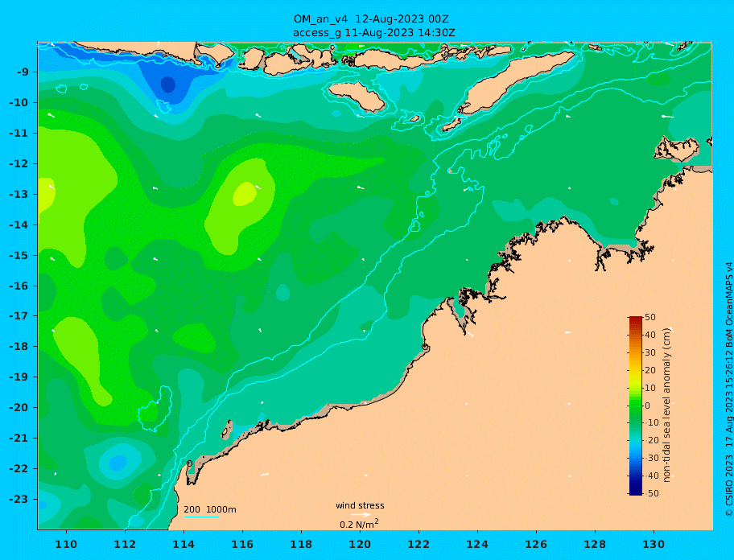
Task: Click the yellow-green high anomaly near 116E 13S
Action: coord(245,194)
